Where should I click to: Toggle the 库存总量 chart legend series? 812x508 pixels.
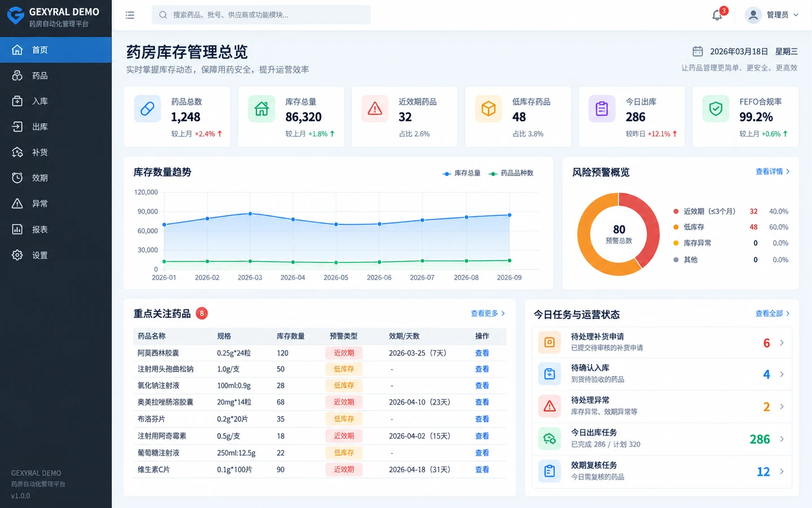462,173
